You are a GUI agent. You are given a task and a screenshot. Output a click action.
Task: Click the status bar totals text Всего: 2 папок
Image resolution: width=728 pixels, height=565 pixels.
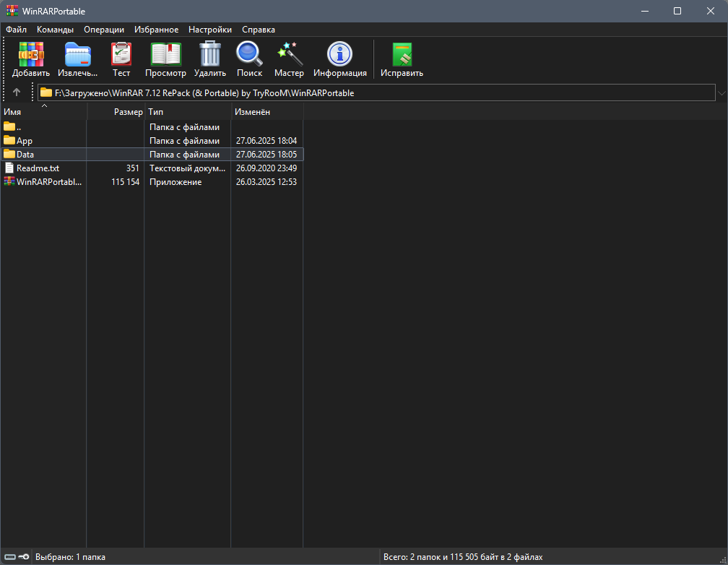tap(463, 556)
